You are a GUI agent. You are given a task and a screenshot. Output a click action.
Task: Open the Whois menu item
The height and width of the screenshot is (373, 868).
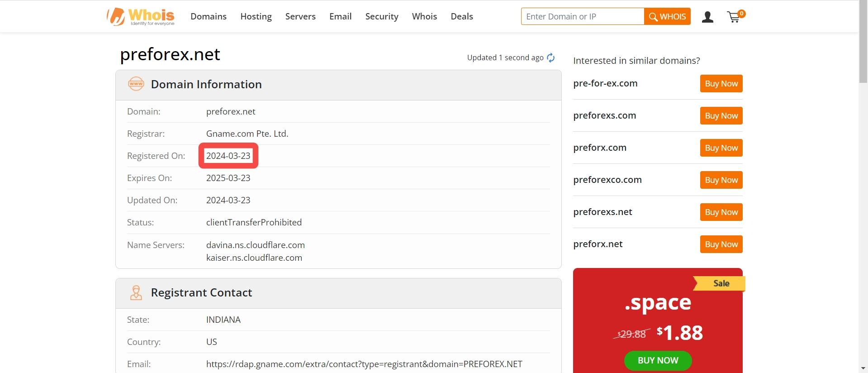click(424, 16)
